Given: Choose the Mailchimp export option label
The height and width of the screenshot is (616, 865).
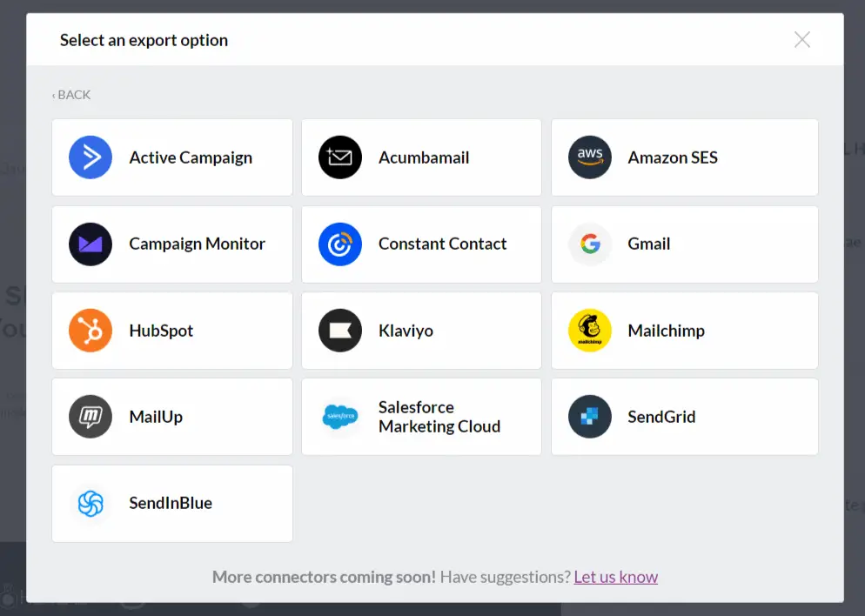Looking at the screenshot, I should 666,331.
